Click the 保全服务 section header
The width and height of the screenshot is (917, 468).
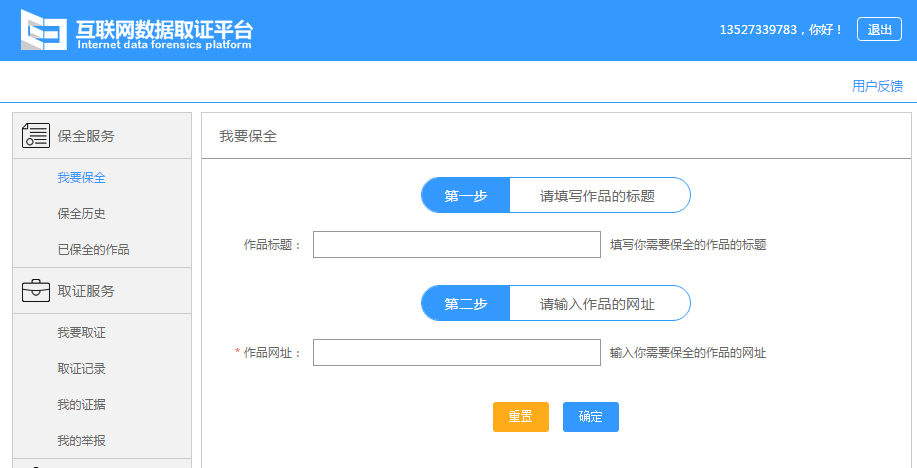click(x=102, y=136)
